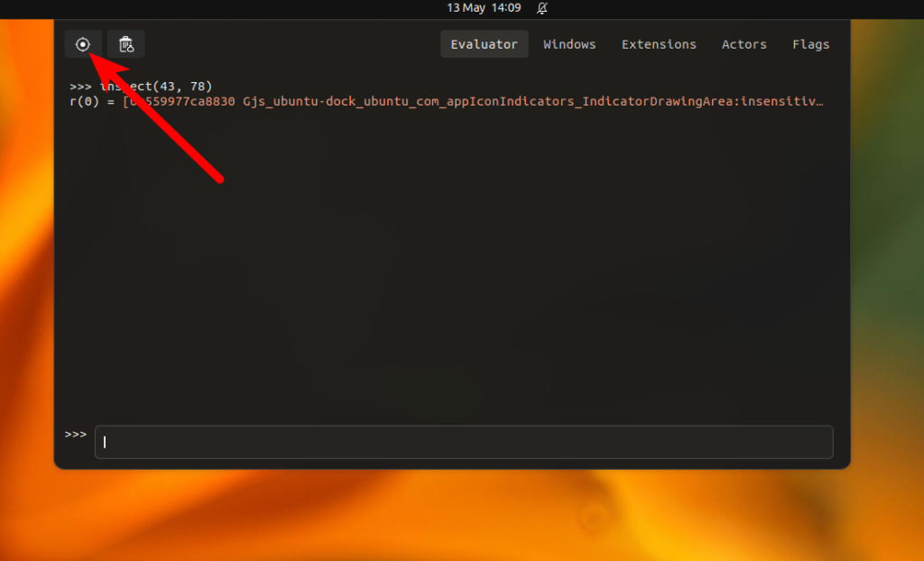Click the do-not-disturb bell icon in top bar

point(542,8)
